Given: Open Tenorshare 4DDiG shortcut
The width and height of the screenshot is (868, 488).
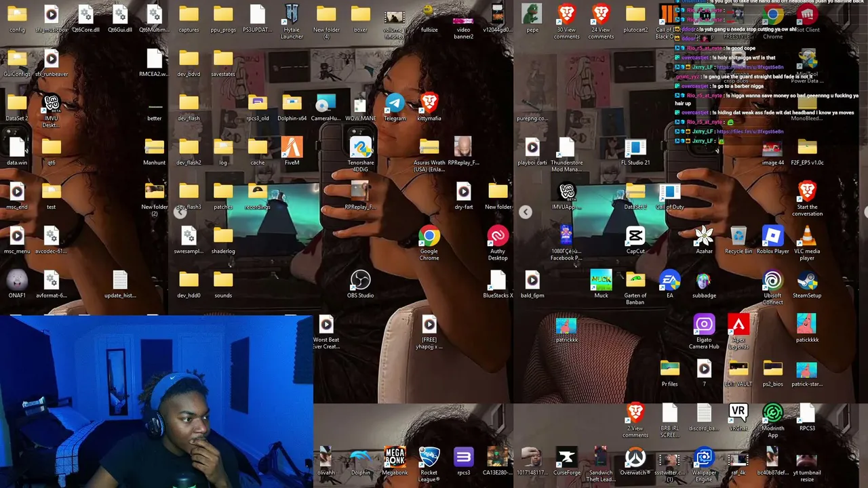Looking at the screenshot, I should tap(360, 147).
